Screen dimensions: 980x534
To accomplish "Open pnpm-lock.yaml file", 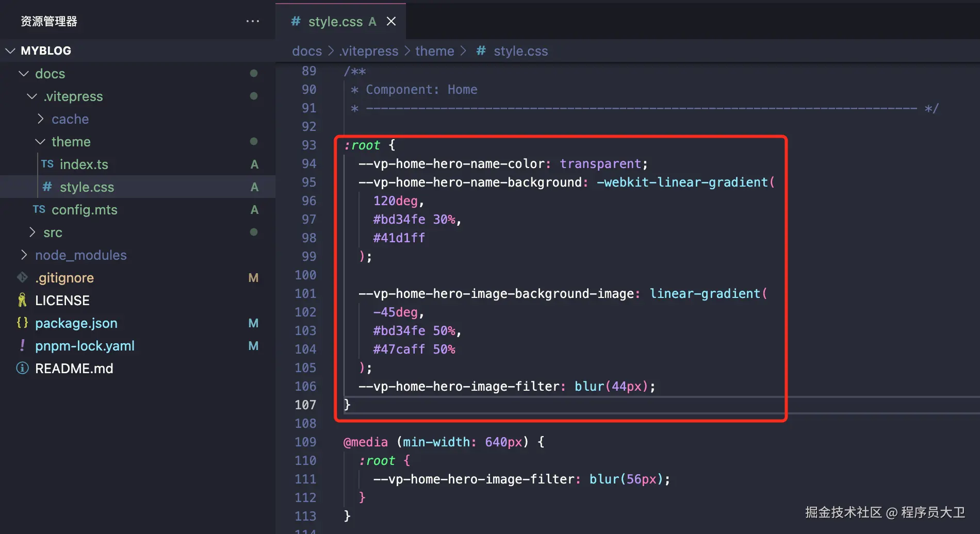I will tap(85, 345).
